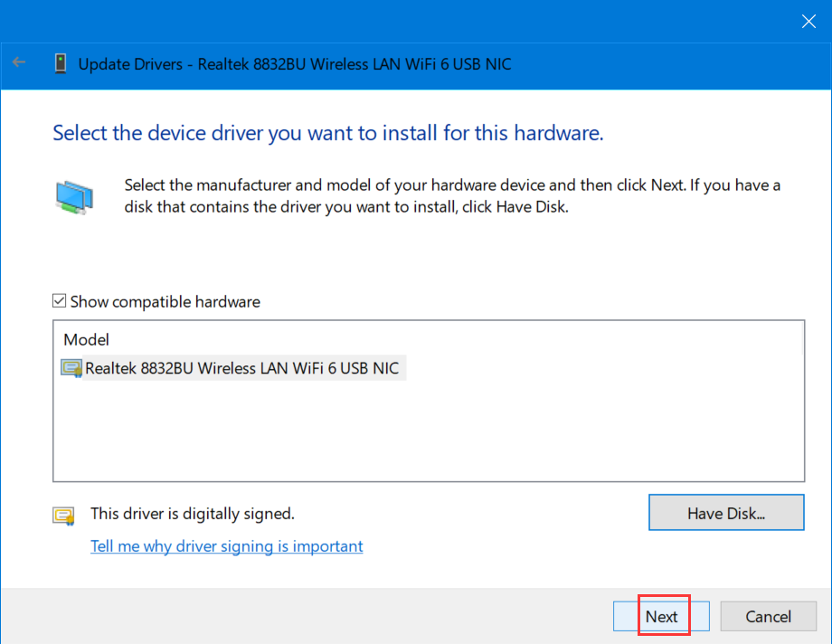This screenshot has width=832, height=644.
Task: Click 'This driver is digitally signed.' text
Action: pyautogui.click(x=192, y=514)
